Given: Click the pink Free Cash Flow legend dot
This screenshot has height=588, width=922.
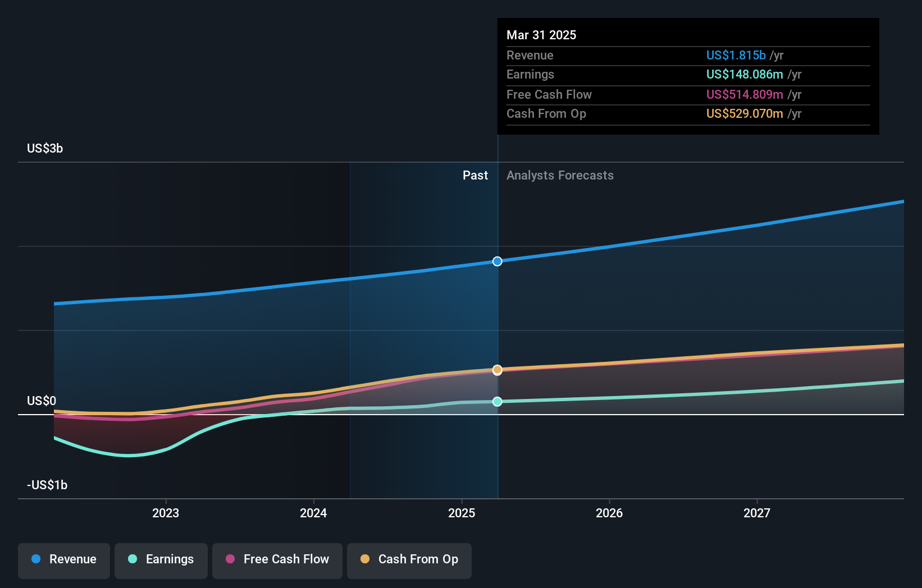Looking at the screenshot, I should pyautogui.click(x=230, y=559).
